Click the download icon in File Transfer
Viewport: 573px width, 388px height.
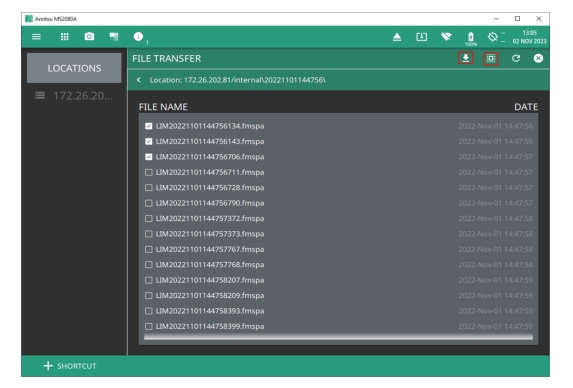coord(466,58)
